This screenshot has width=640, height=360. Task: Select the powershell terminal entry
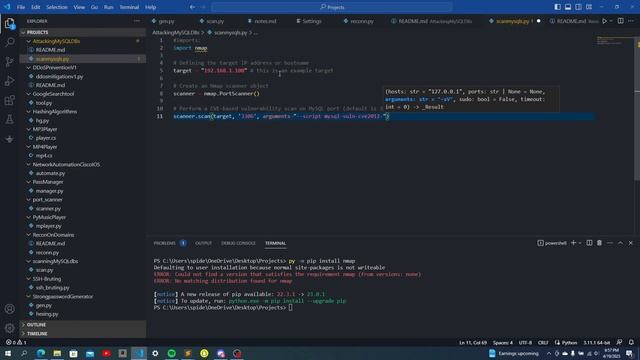tap(552, 243)
